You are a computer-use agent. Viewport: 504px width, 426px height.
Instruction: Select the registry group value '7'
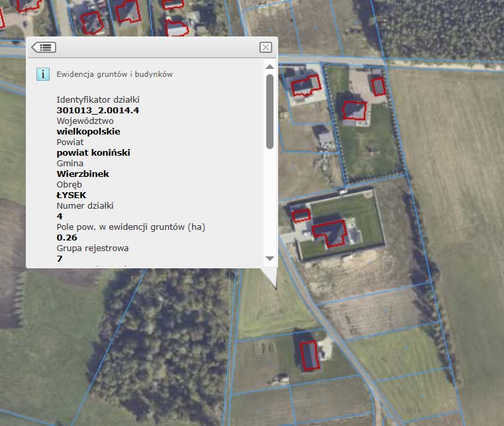click(60, 259)
